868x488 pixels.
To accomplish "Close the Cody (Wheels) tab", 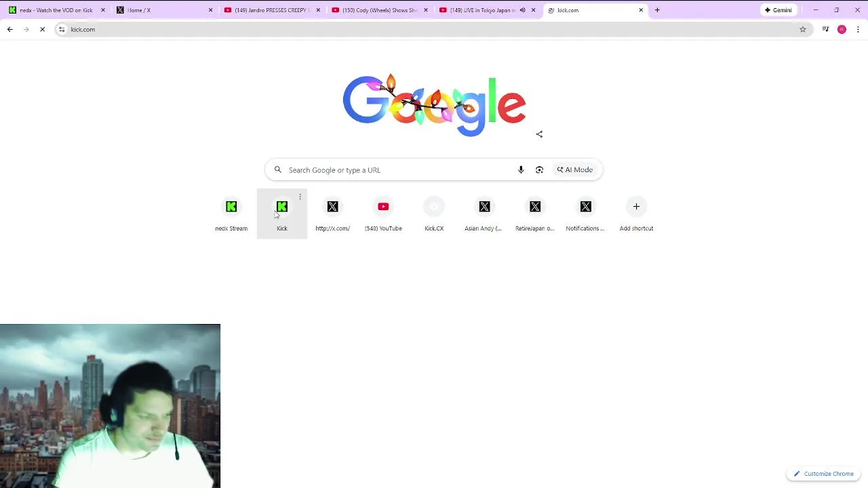I will coord(426,10).
